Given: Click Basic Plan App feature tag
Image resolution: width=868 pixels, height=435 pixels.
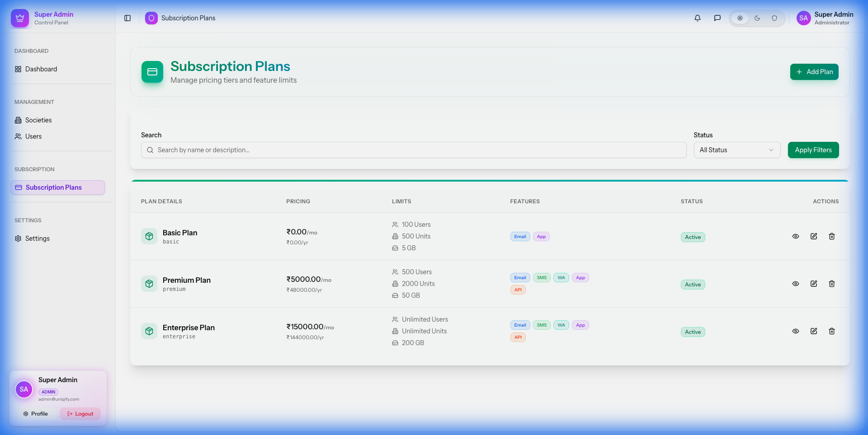Looking at the screenshot, I should coord(541,237).
